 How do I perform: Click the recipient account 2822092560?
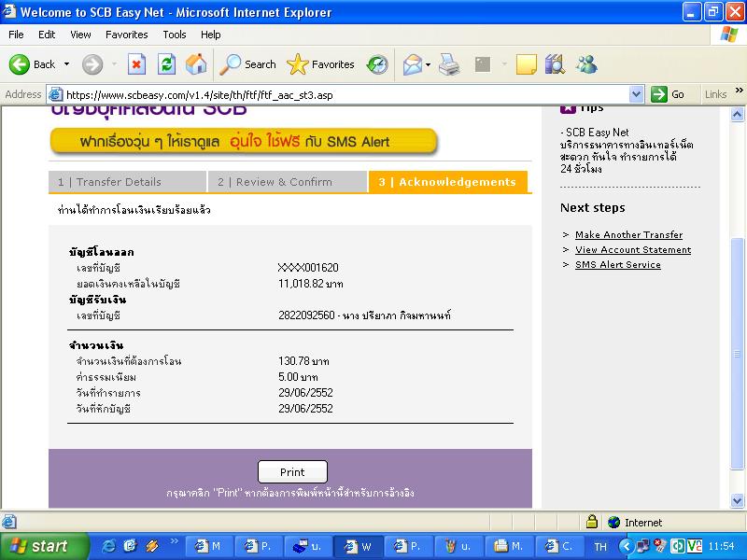306,315
